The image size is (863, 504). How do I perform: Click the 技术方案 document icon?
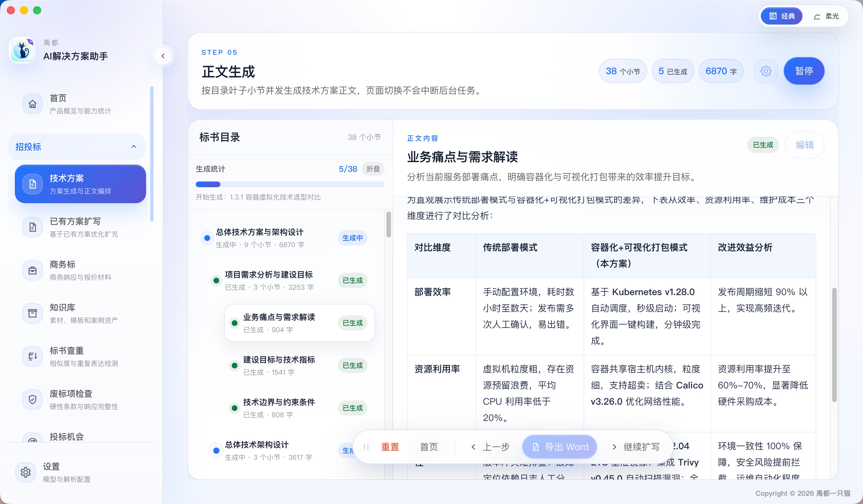(33, 184)
